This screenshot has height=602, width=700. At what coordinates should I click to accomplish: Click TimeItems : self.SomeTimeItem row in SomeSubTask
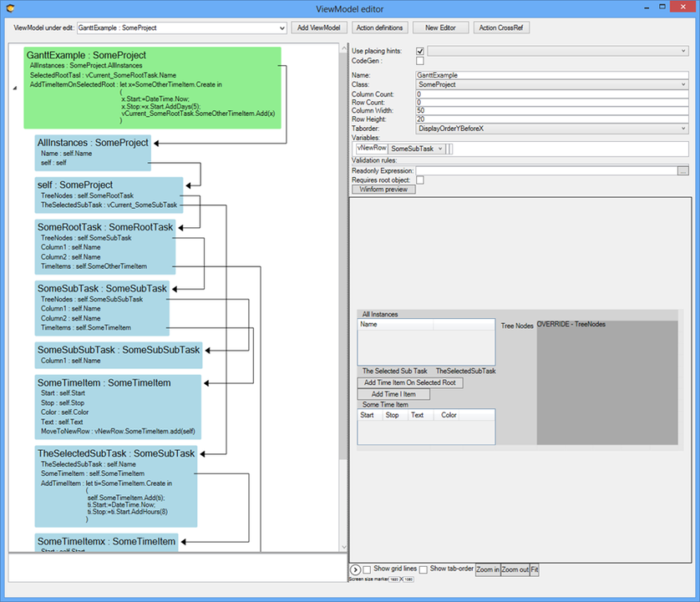[x=86, y=327]
